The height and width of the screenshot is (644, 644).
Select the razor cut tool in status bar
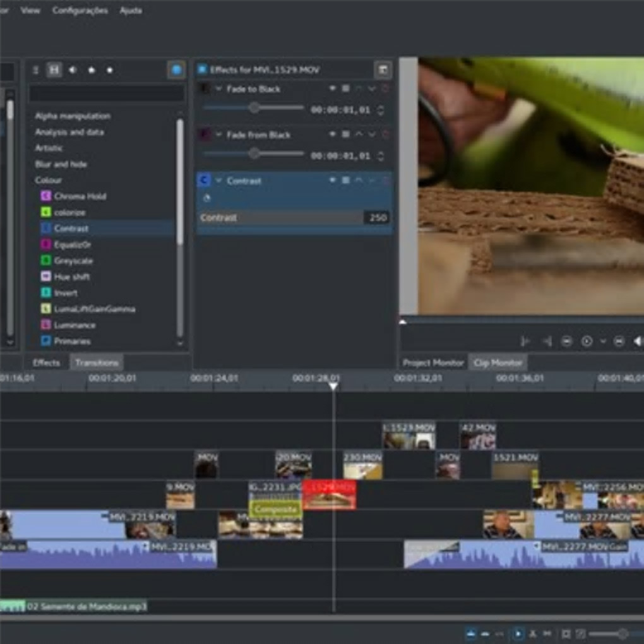pyautogui.click(x=533, y=633)
